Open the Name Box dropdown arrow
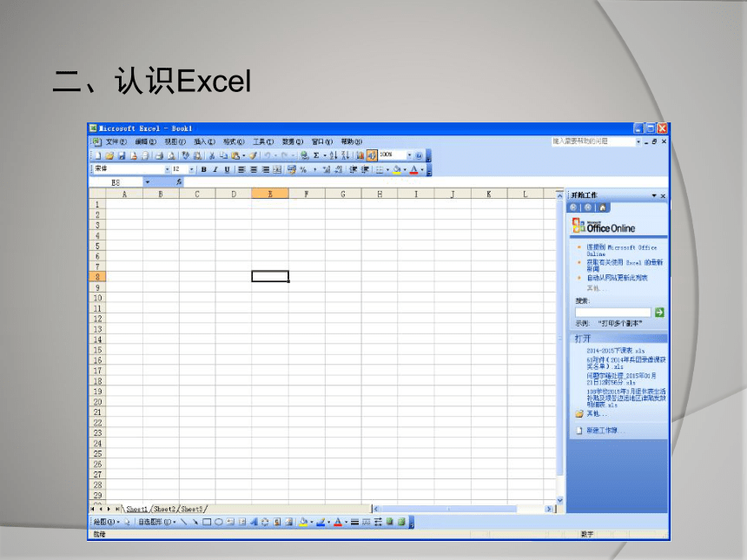 click(x=147, y=182)
